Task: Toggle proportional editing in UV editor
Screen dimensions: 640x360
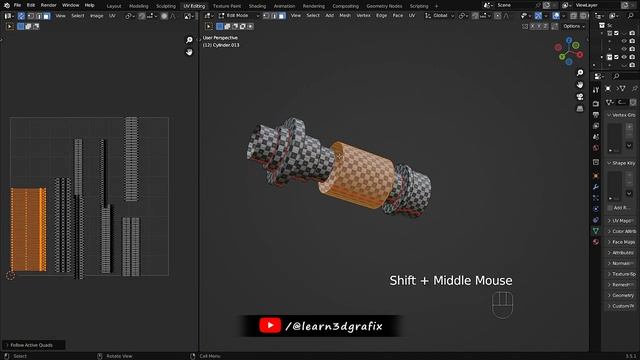Action: tap(164, 16)
